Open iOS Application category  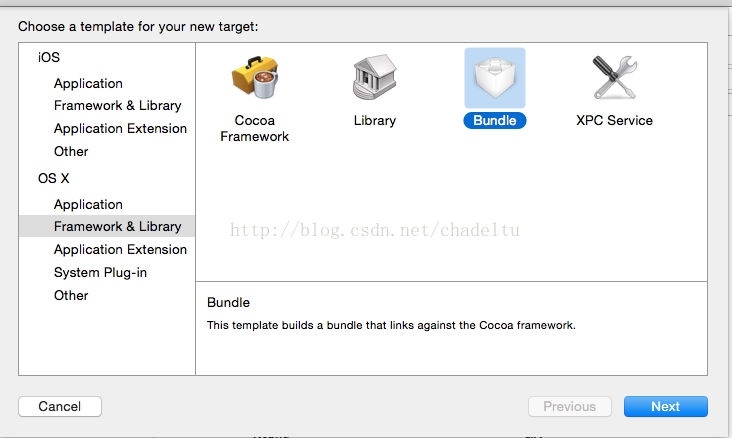point(88,84)
